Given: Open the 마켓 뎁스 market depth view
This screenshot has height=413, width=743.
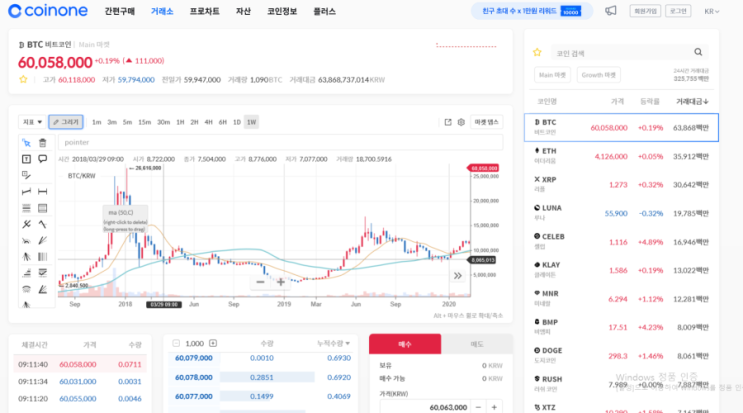Looking at the screenshot, I should click(x=487, y=122).
